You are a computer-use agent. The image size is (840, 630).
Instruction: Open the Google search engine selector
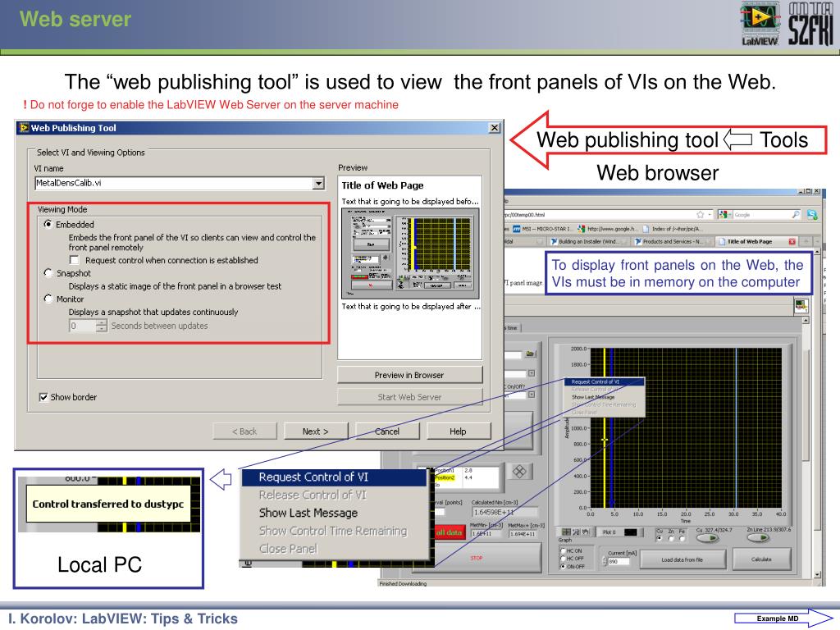coord(725,214)
